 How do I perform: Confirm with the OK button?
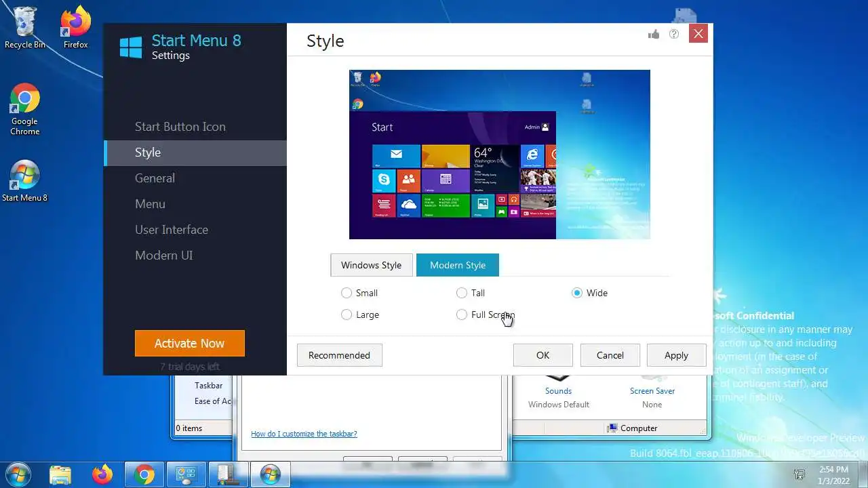tap(542, 355)
